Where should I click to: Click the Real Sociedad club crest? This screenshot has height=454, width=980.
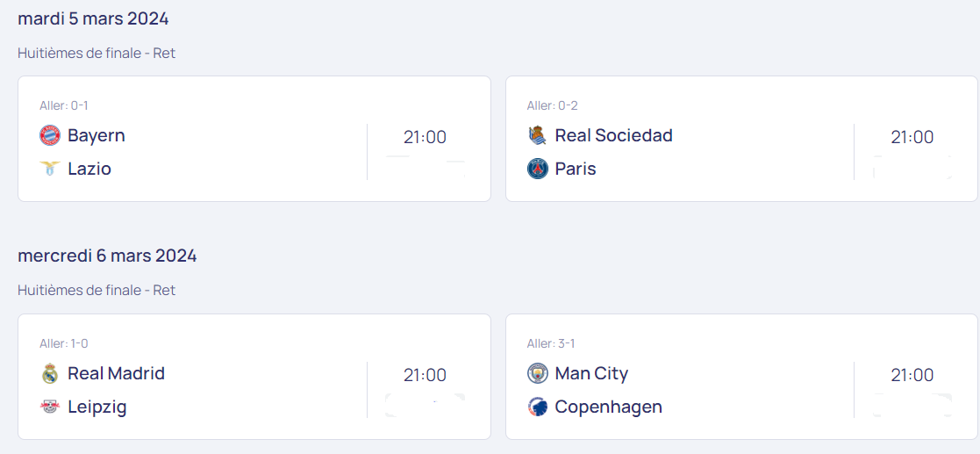tap(538, 136)
